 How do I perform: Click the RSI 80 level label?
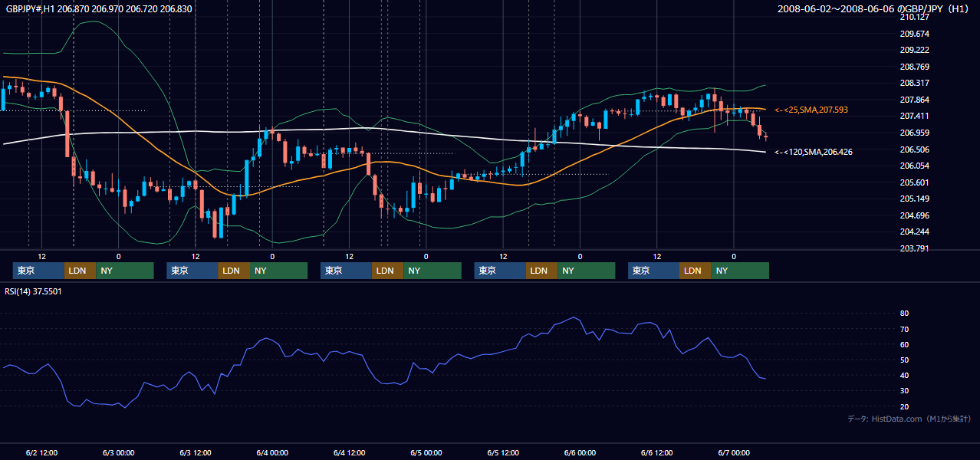click(904, 314)
